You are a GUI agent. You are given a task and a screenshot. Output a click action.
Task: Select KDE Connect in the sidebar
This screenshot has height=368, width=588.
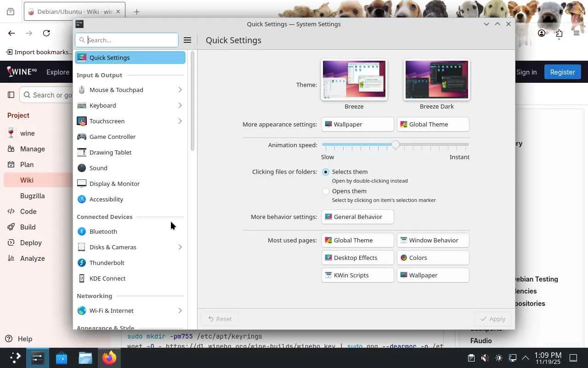pyautogui.click(x=130, y=278)
